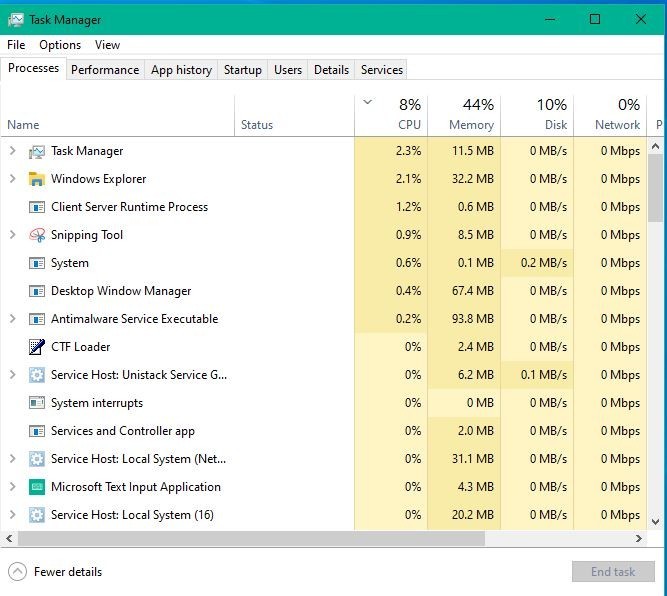Image resolution: width=667 pixels, height=596 pixels.
Task: Click the CTF Loader pen icon
Action: point(37,347)
